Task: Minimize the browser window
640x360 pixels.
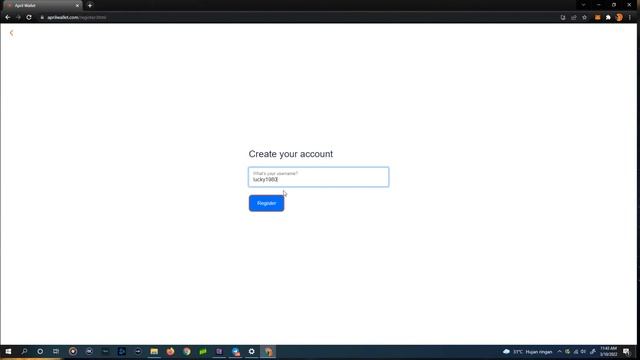Action: point(599,5)
